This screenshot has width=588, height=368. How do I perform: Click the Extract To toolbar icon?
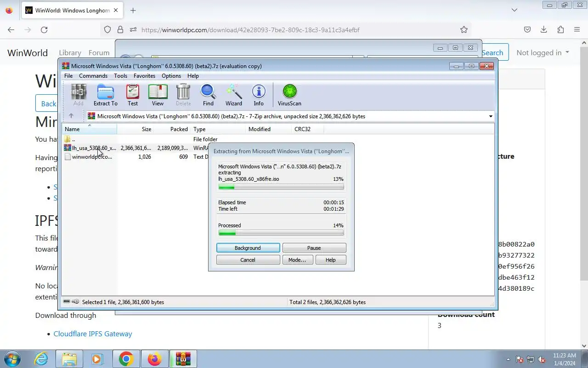[105, 95]
